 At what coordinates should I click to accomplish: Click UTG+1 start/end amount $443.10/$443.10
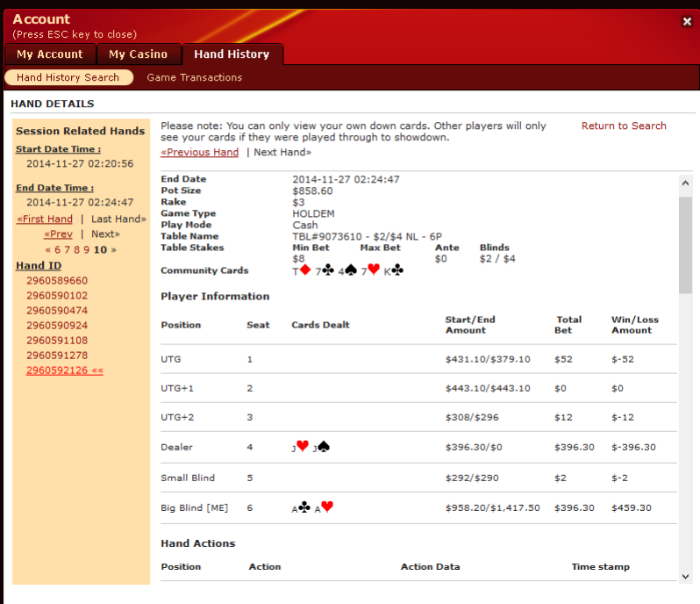488,388
